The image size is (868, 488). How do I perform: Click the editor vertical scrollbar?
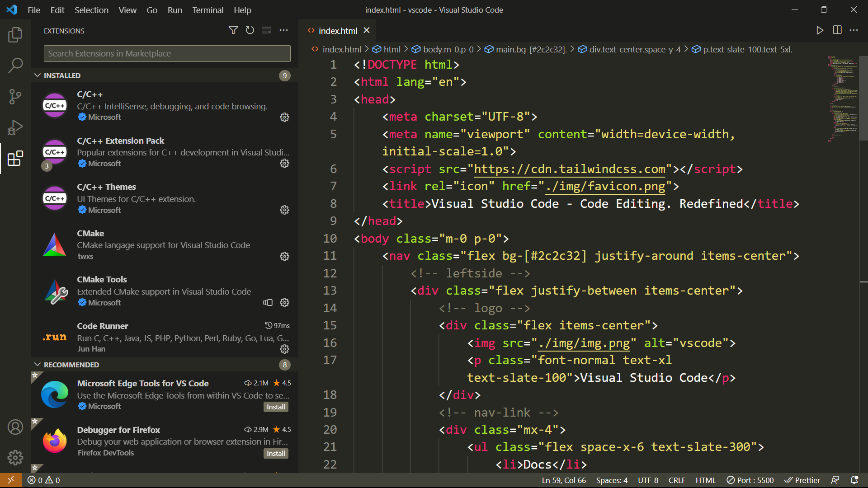[863, 99]
